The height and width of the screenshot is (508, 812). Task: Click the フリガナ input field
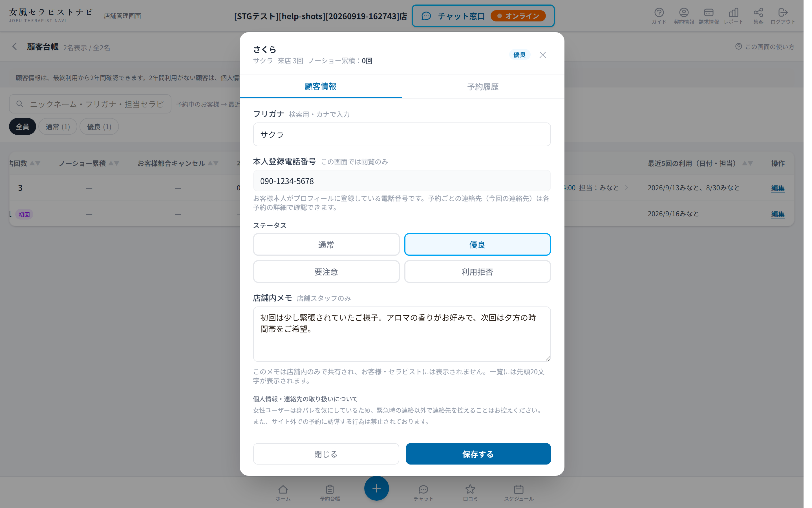402,134
